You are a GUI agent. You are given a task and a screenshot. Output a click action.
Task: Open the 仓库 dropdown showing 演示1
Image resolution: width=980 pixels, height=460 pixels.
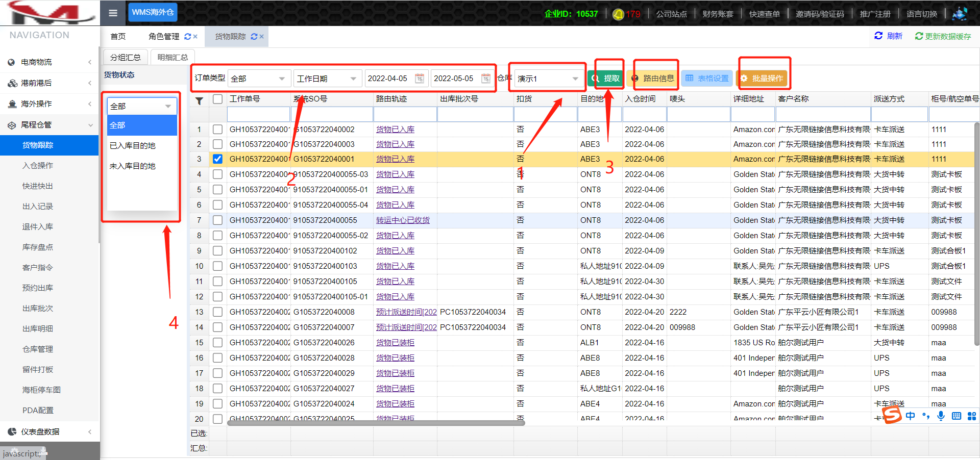[x=548, y=79]
